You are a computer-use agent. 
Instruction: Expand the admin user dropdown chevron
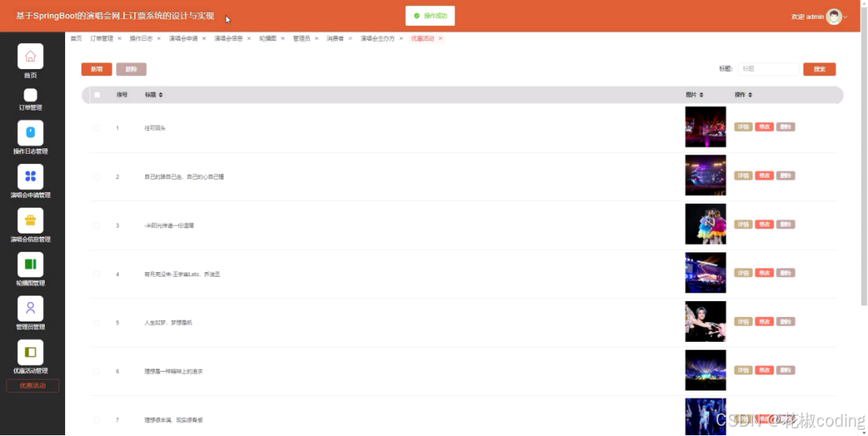[845, 17]
